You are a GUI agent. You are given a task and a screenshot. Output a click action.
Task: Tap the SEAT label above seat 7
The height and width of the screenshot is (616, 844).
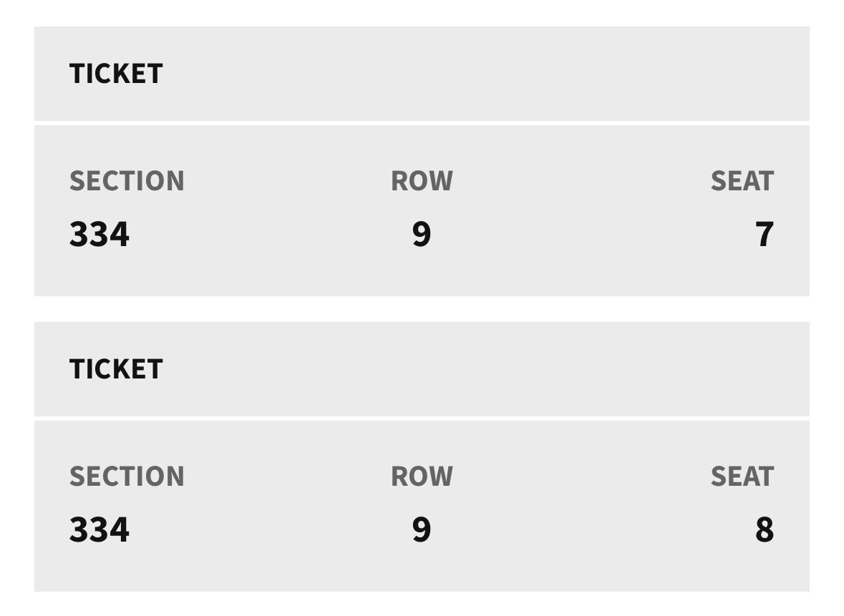click(742, 181)
